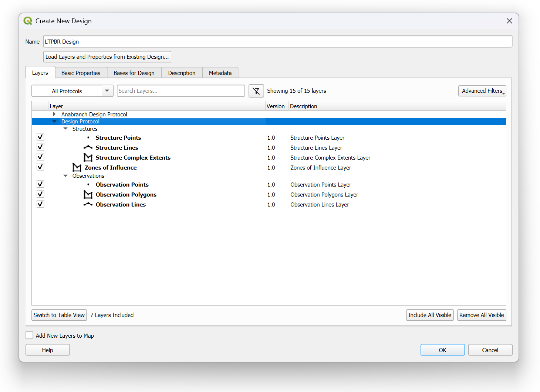The height and width of the screenshot is (392, 540).
Task: Click into the Search Layers field
Action: (180, 91)
